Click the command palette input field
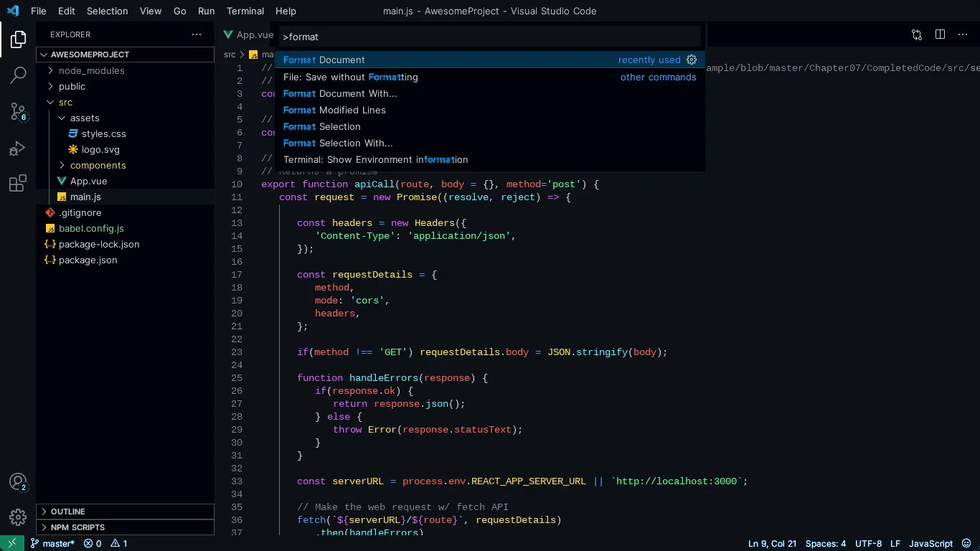 click(x=490, y=37)
